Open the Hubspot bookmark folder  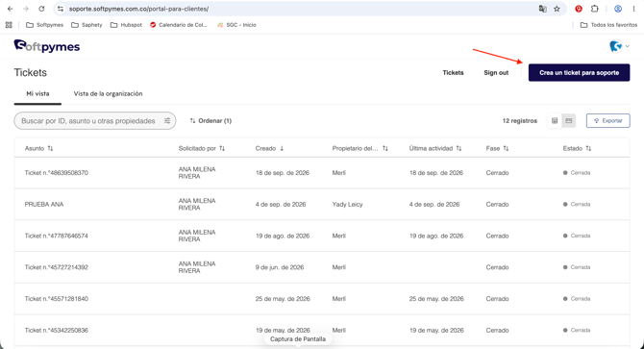(126, 25)
